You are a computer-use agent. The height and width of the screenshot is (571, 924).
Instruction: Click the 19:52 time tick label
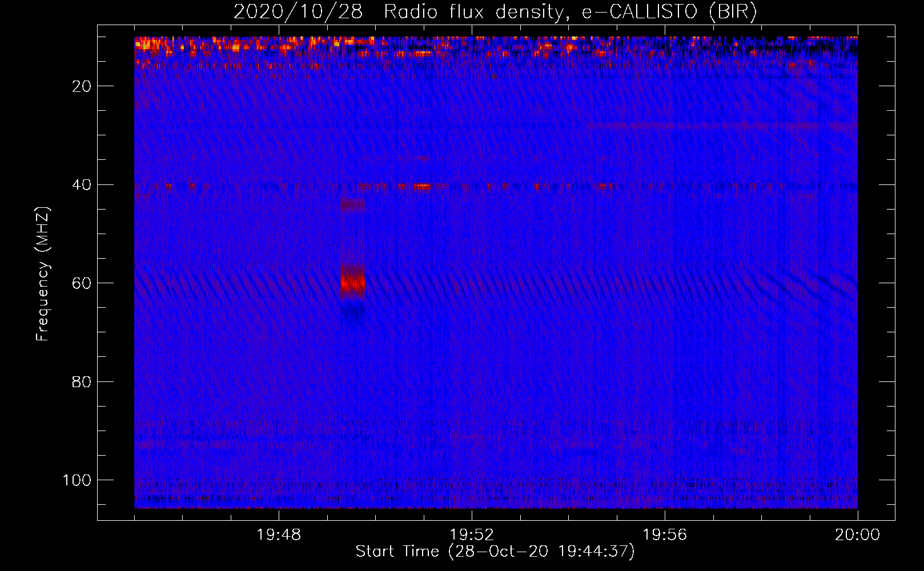(x=472, y=535)
